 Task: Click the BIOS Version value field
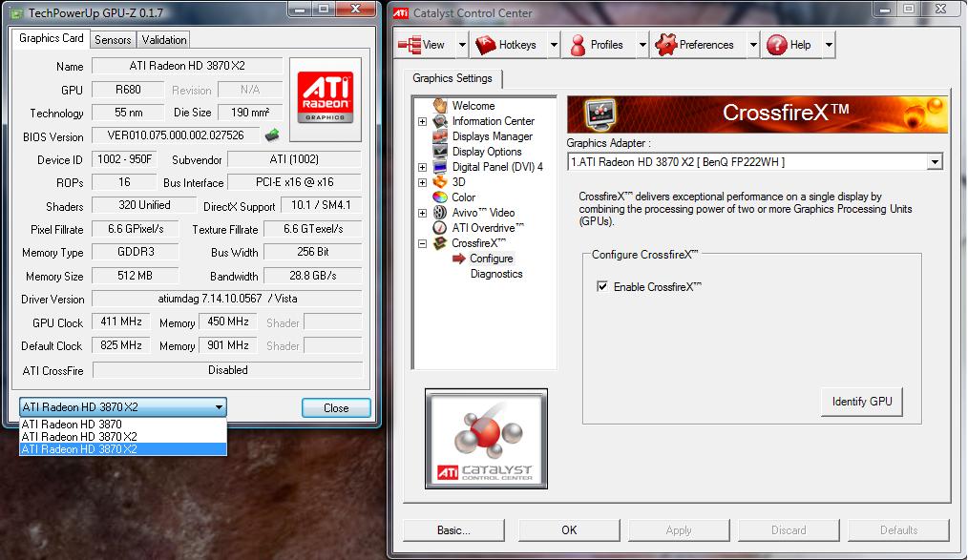pos(176,135)
